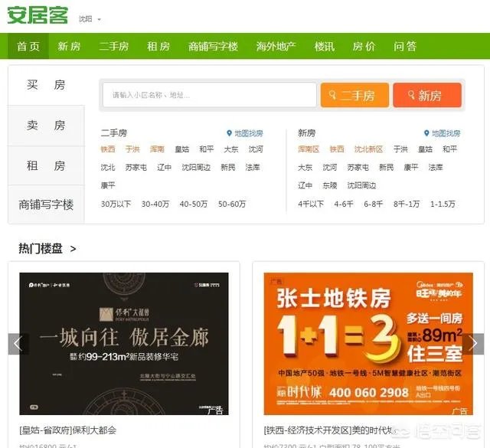The height and width of the screenshot is (448, 490).
Task: Open [皇姑-省政府]保利大都会 listing title
Action: (x=68, y=430)
